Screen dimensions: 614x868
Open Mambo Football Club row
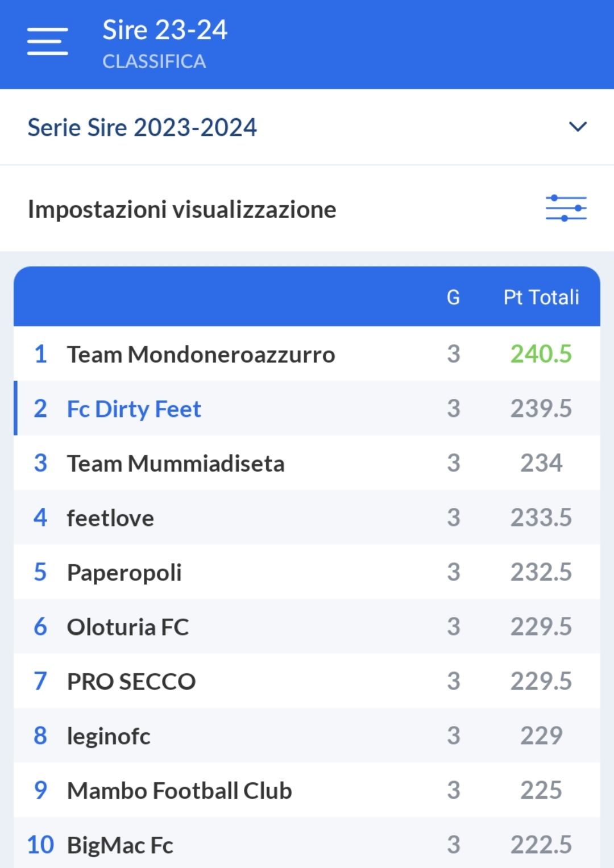coord(179,790)
